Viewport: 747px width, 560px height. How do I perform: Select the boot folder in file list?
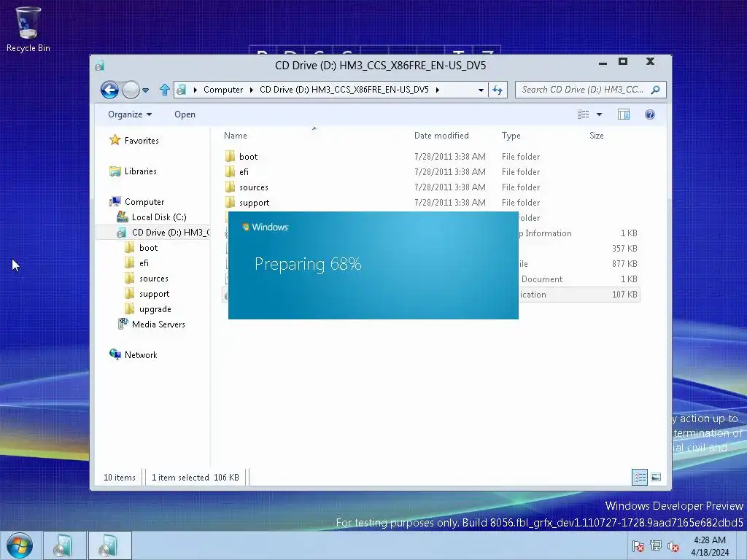(x=248, y=157)
